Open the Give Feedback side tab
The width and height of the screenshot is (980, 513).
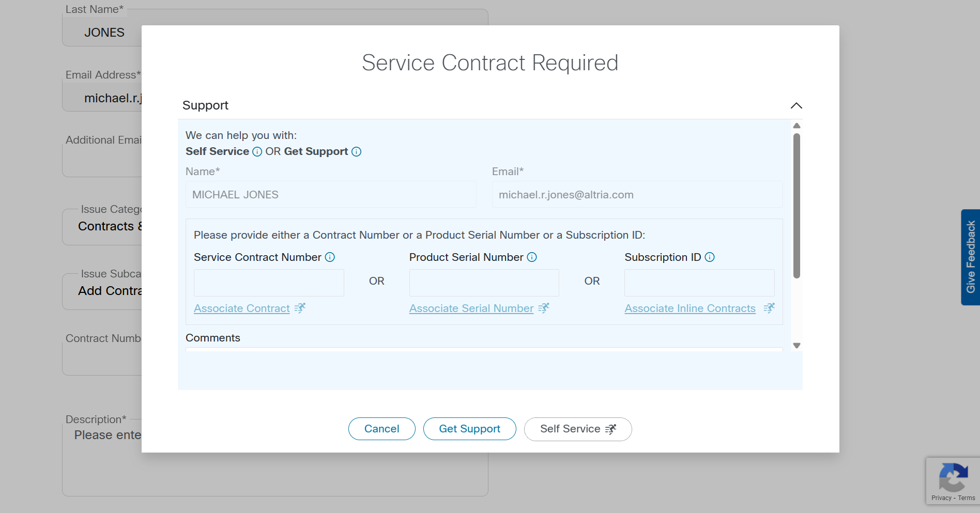point(970,257)
